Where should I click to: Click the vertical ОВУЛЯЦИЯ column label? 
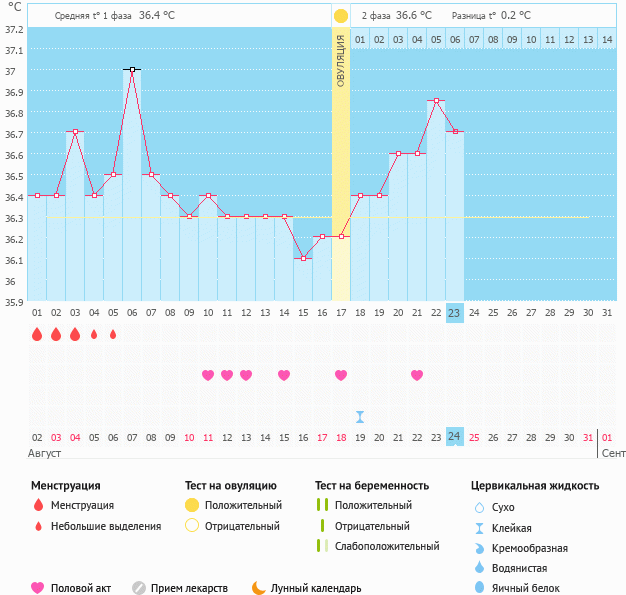341,61
